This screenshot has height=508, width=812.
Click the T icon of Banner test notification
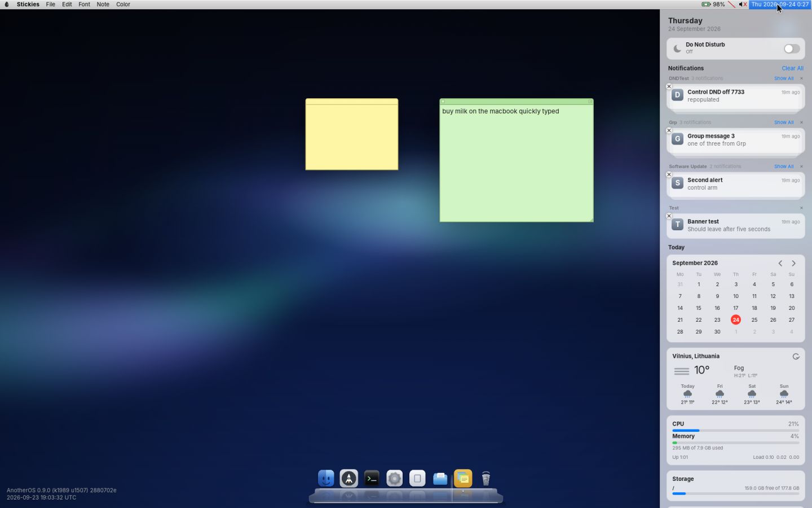click(677, 225)
